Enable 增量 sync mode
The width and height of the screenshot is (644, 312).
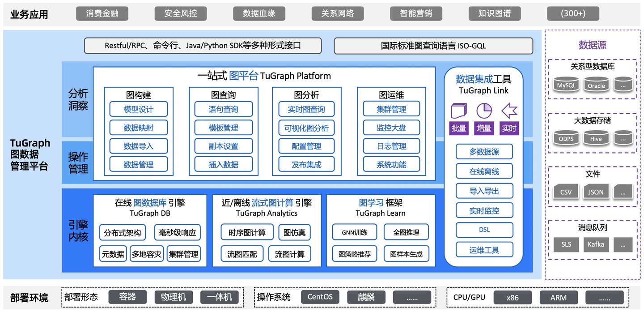click(x=484, y=128)
